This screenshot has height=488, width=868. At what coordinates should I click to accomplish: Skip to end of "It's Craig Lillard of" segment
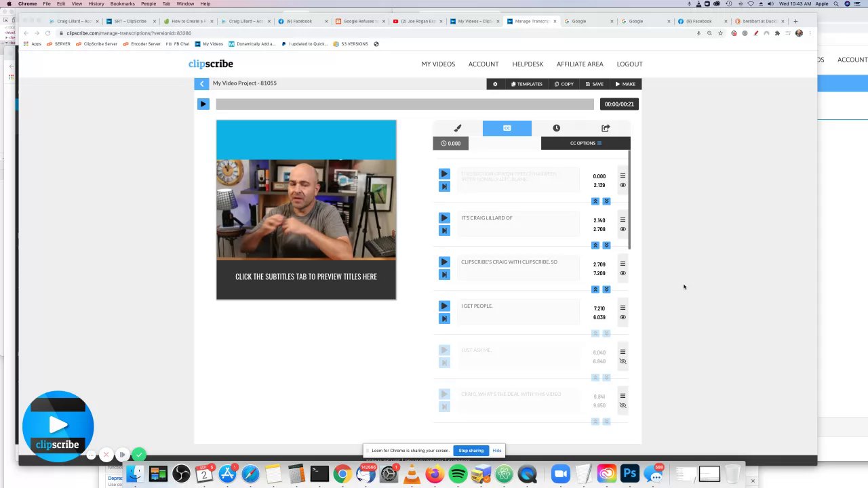tap(444, 230)
